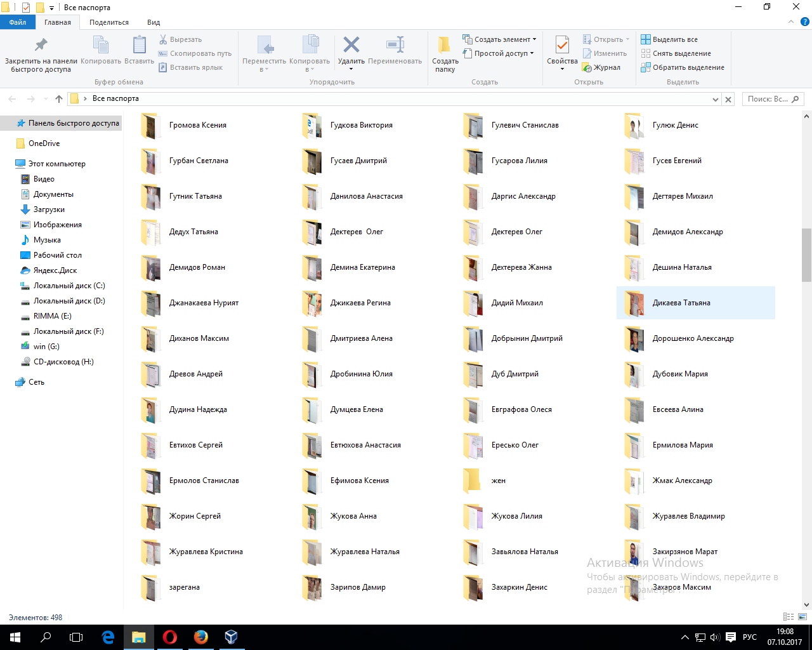The height and width of the screenshot is (650, 812).
Task: Open Firefox from the taskbar
Action: [200, 637]
